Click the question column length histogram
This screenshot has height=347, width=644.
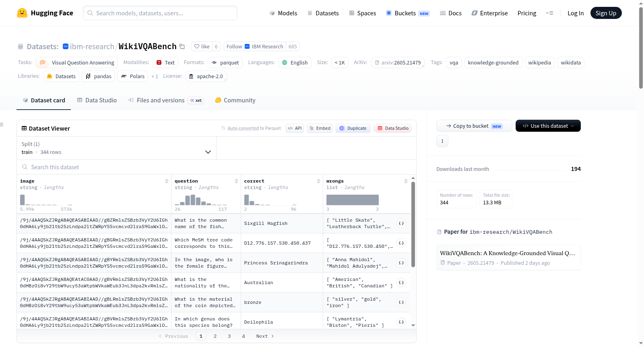click(x=201, y=200)
